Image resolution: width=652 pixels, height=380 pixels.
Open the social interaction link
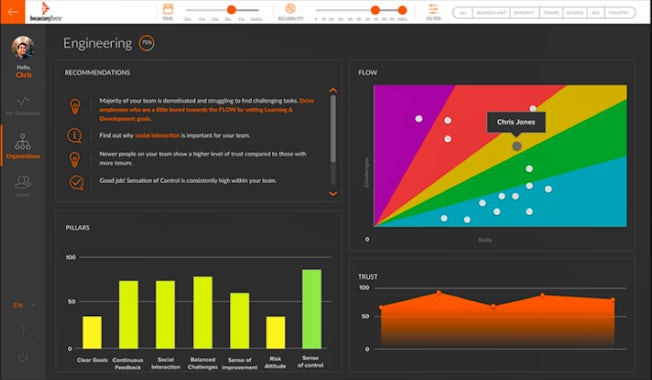point(158,136)
